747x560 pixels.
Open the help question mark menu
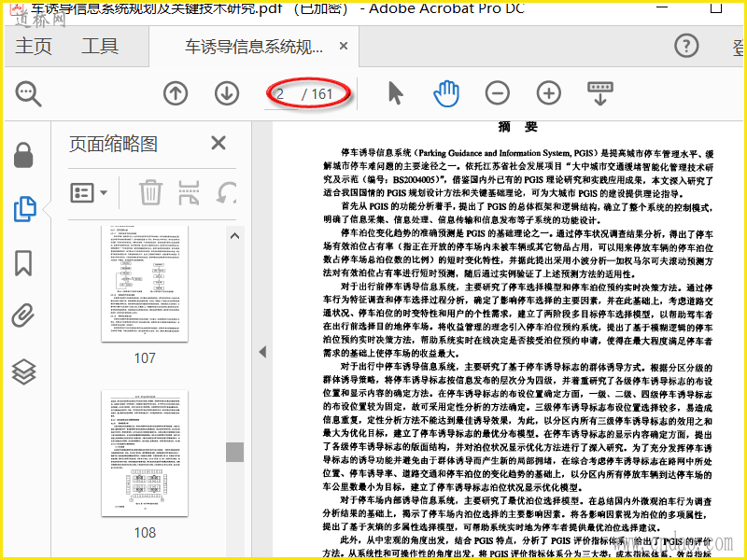tap(686, 46)
